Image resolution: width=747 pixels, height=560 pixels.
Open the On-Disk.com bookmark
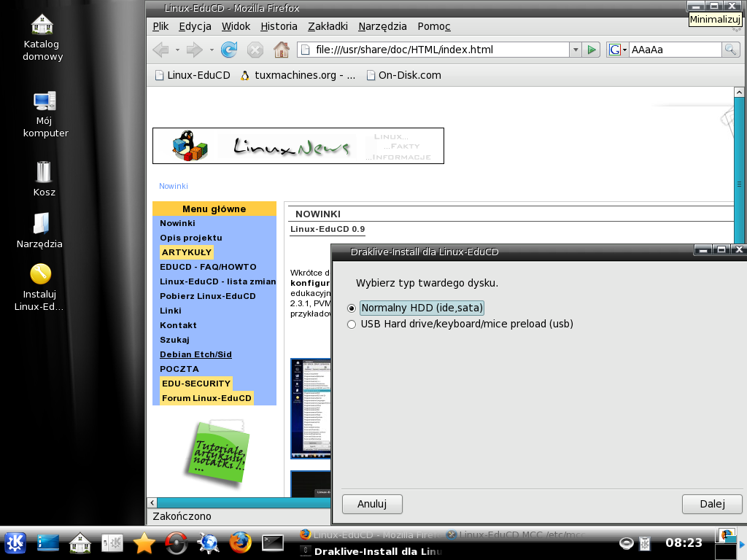tap(403, 75)
